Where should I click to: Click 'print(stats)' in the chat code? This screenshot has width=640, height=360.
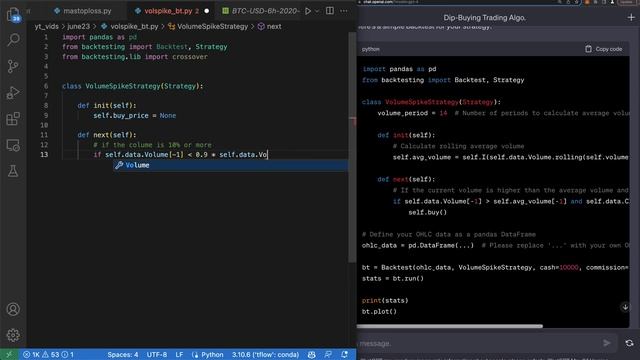(385, 300)
